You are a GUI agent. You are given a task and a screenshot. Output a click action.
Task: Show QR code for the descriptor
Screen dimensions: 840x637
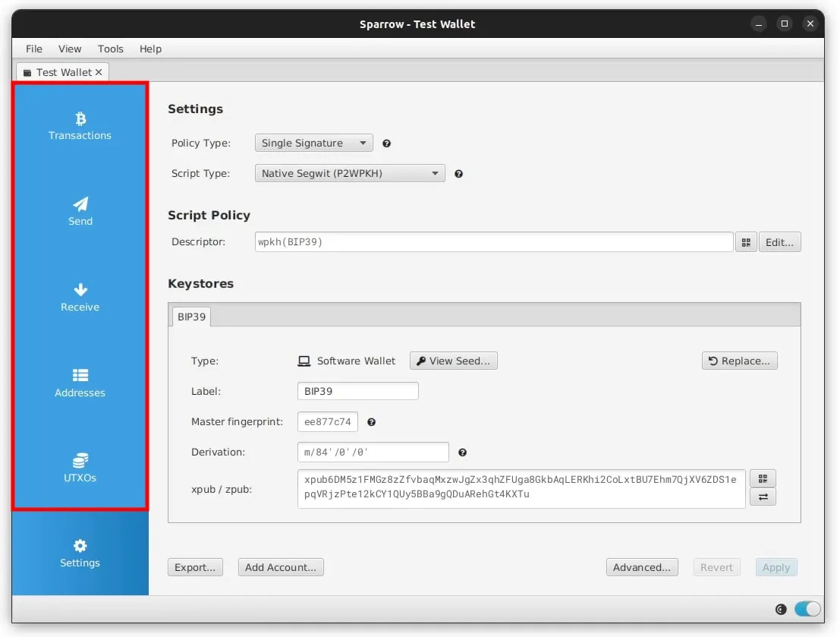[x=746, y=242]
